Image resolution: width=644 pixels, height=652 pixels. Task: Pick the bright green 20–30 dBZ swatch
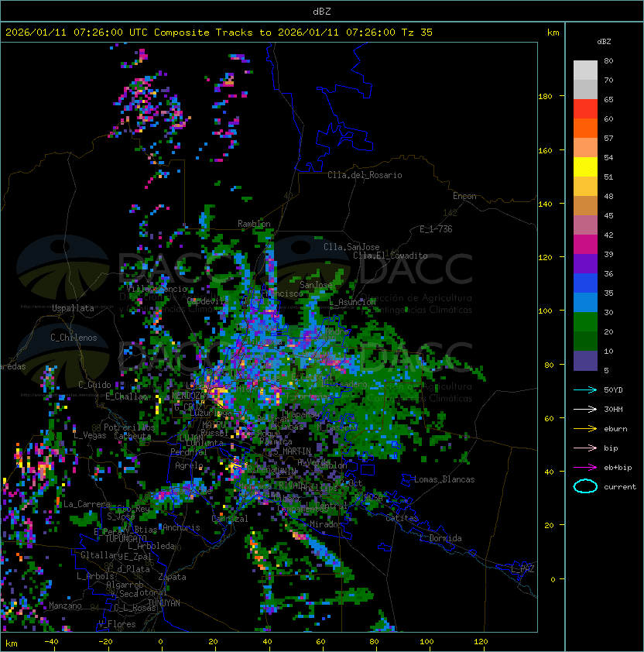pos(585,322)
